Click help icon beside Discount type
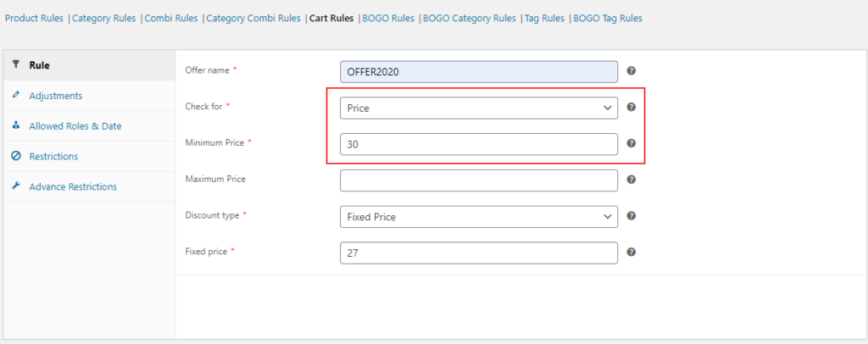The height and width of the screenshot is (344, 868). coord(632,216)
